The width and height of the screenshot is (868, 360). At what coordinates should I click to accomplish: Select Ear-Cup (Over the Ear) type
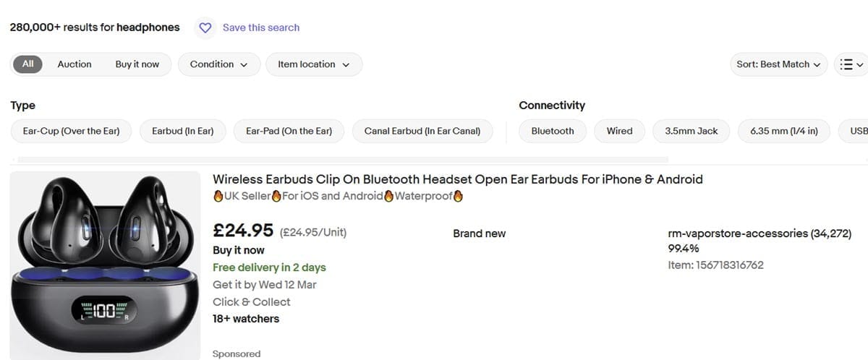pyautogui.click(x=71, y=131)
